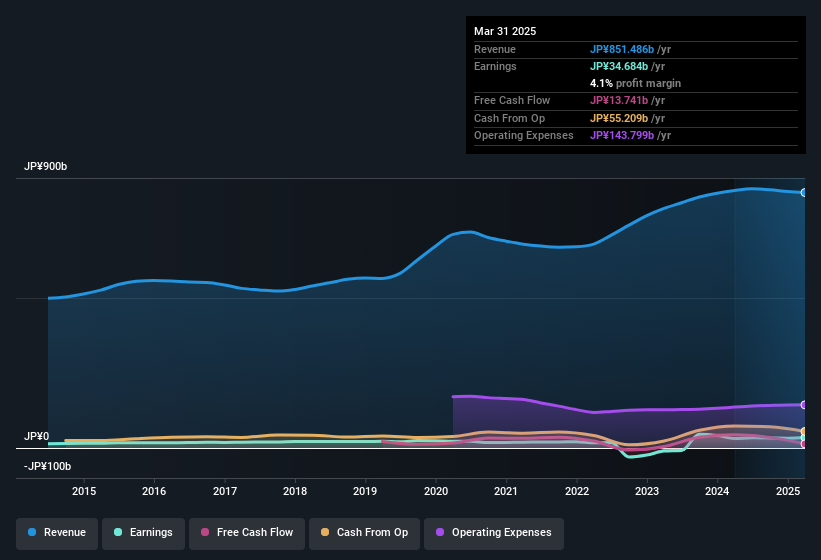Viewport: 821px width, 560px height.
Task: Click the JP¥851.486b revenue value
Action: click(x=622, y=49)
